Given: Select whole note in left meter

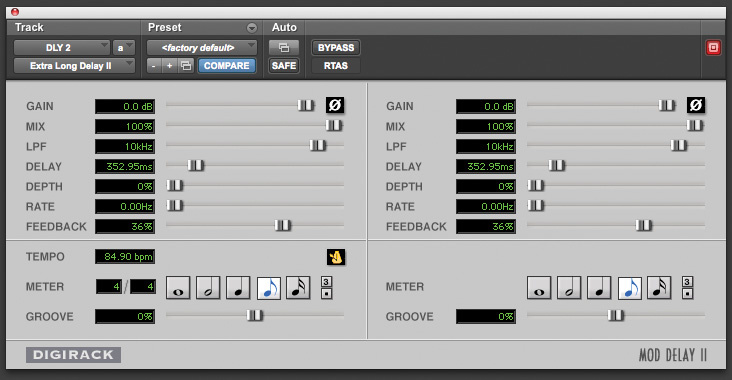Looking at the screenshot, I should coord(178,287).
